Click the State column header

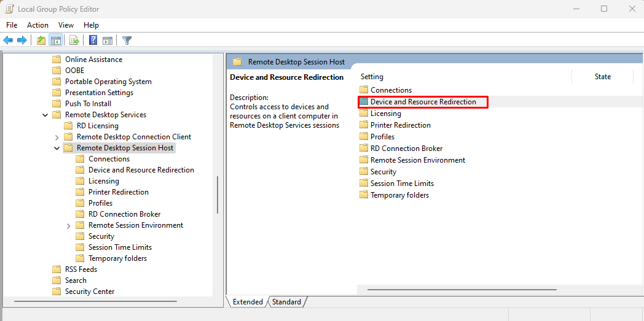click(602, 77)
